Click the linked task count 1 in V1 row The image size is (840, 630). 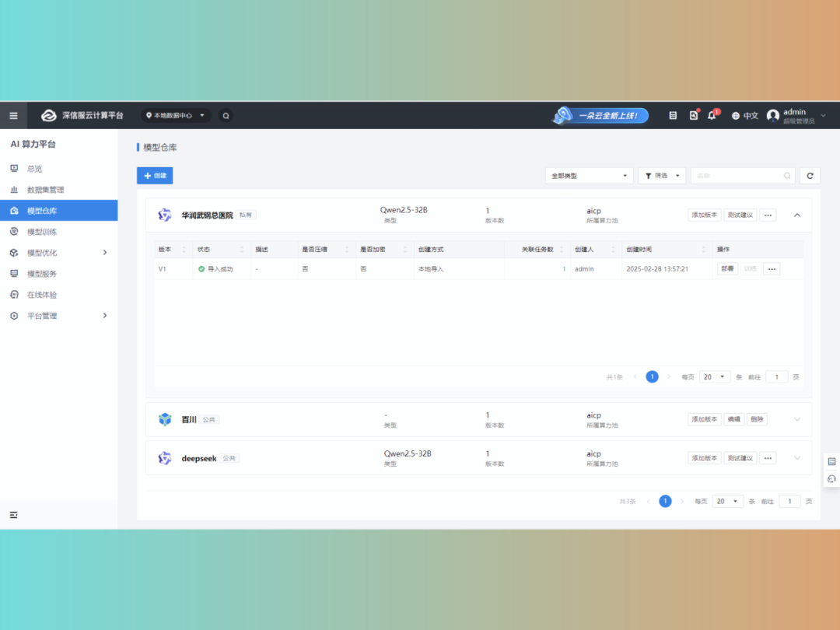pos(564,269)
